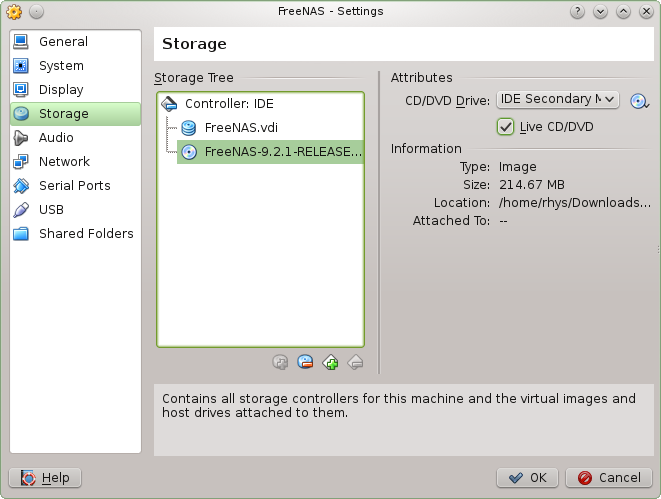Click the help question mark in title bar
661x499 pixels.
click(577, 12)
